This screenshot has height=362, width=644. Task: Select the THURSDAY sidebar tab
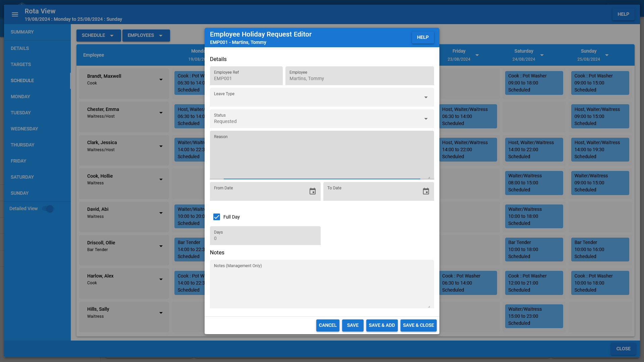[x=37, y=145]
